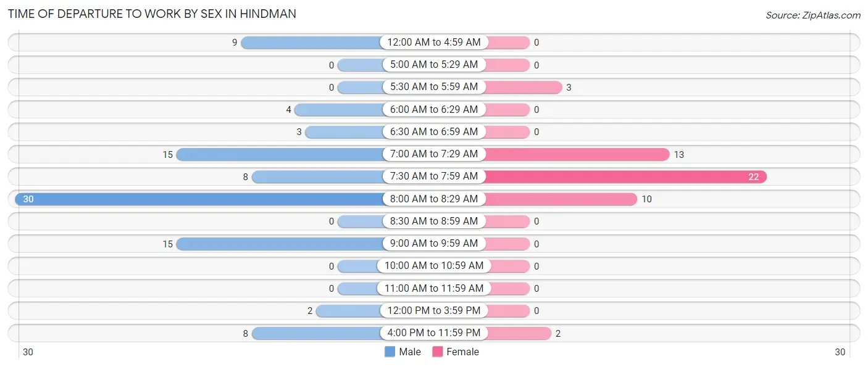Toggle the Male legend label
This screenshot has height=367, width=868.
tap(410, 352)
